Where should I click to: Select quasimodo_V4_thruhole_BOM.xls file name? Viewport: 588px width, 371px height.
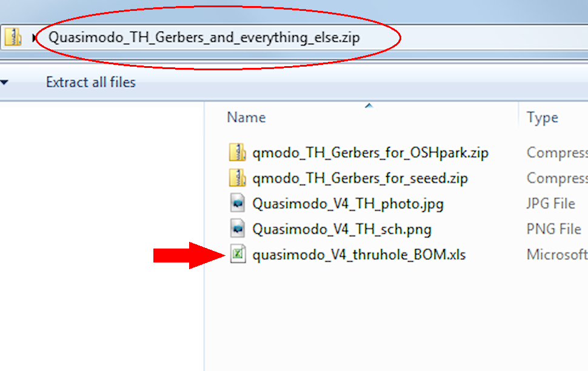click(x=359, y=255)
